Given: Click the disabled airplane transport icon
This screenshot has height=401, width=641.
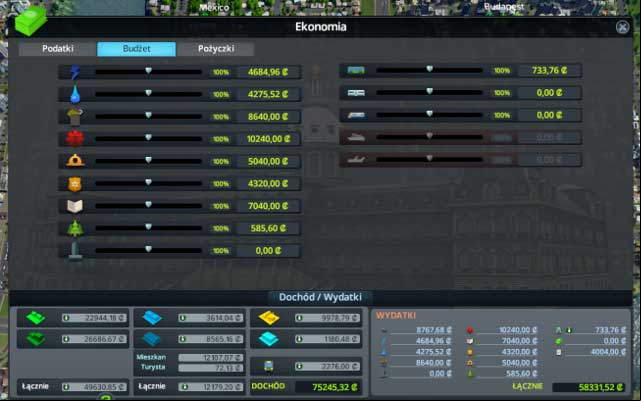Looking at the screenshot, I should [x=356, y=160].
